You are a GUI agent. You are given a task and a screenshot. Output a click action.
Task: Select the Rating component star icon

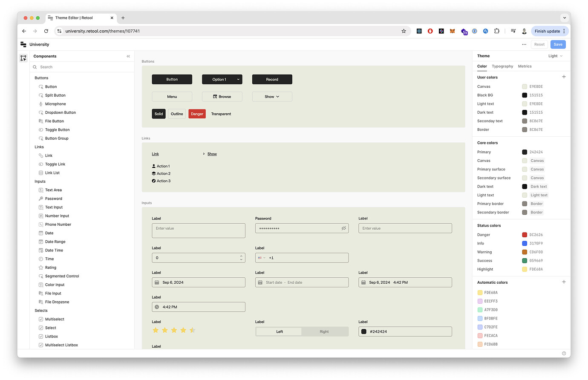pos(41,268)
